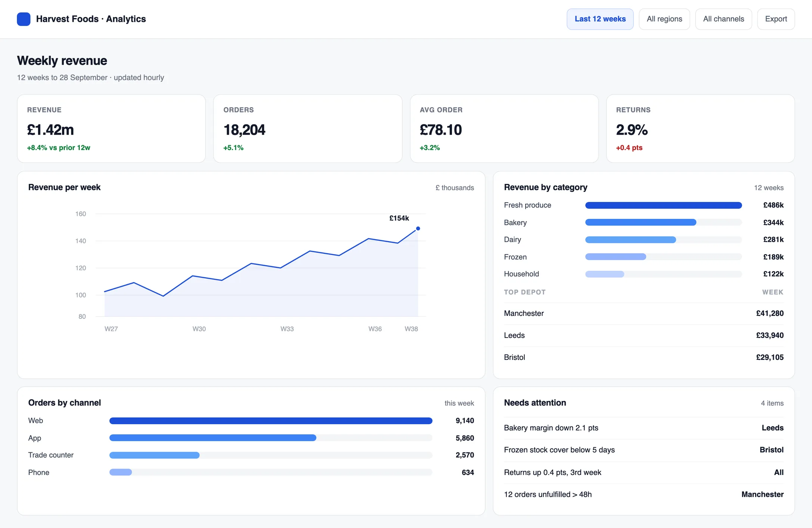The width and height of the screenshot is (812, 528).
Task: Click the Bakery revenue bar
Action: (641, 223)
